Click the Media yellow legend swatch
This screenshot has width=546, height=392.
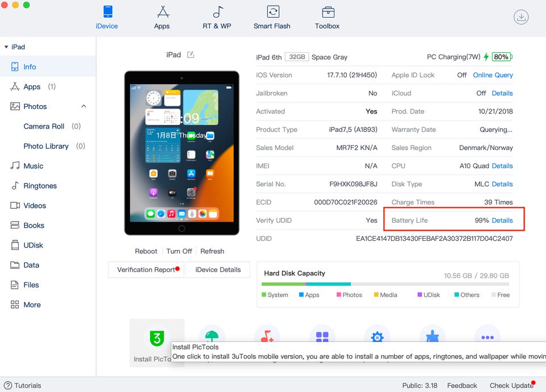[x=376, y=295]
